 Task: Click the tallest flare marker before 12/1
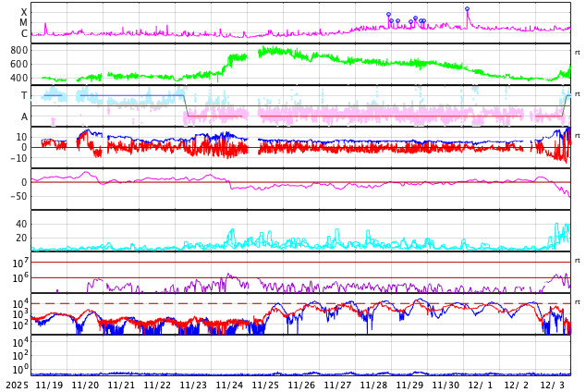point(467,8)
